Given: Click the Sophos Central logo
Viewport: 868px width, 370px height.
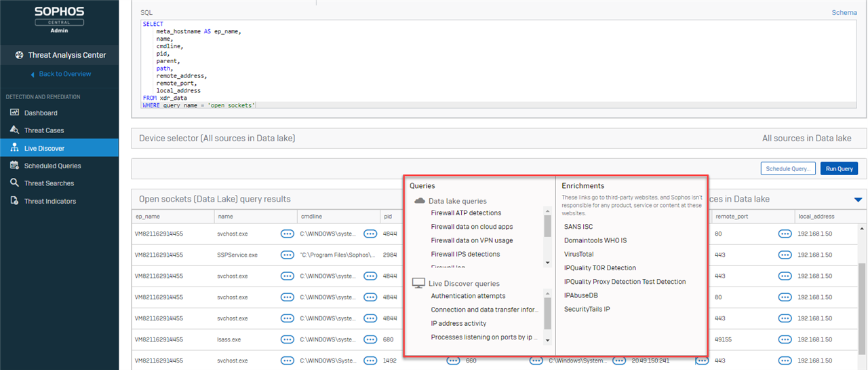Looking at the screenshot, I should 59,17.
